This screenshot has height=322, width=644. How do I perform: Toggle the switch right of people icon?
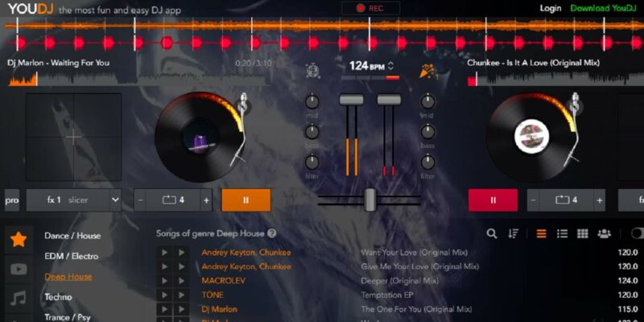(x=638, y=233)
